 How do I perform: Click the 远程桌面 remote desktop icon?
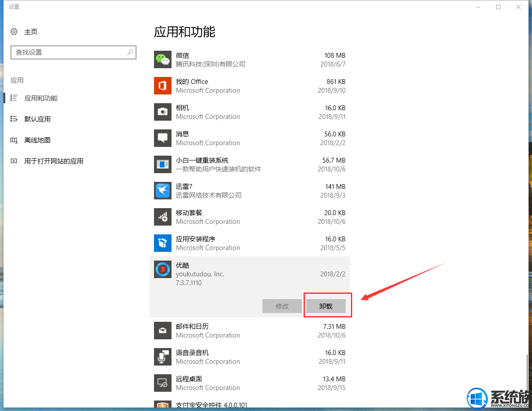click(x=163, y=383)
